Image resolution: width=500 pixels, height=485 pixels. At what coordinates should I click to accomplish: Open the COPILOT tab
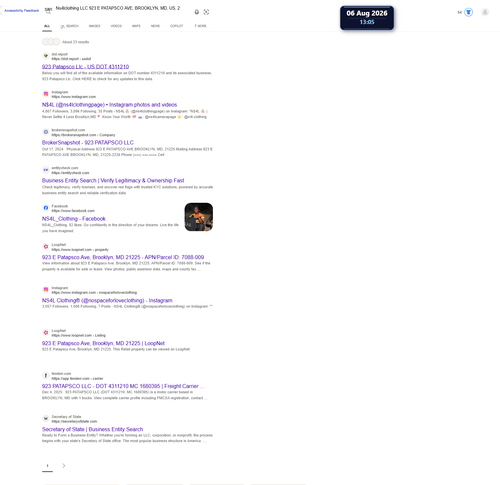(x=177, y=26)
